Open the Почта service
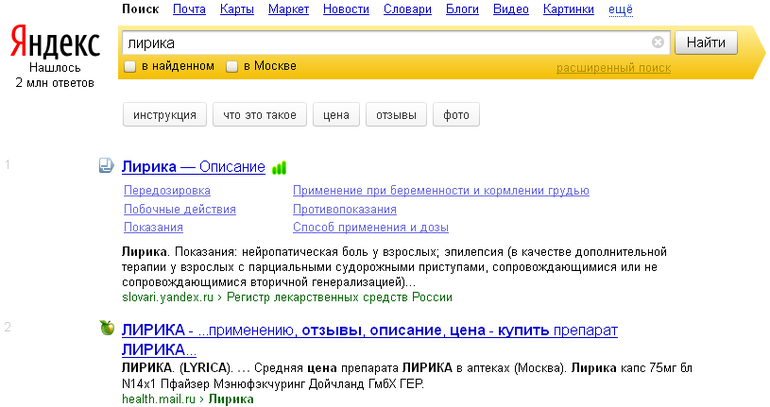 pyautogui.click(x=189, y=9)
